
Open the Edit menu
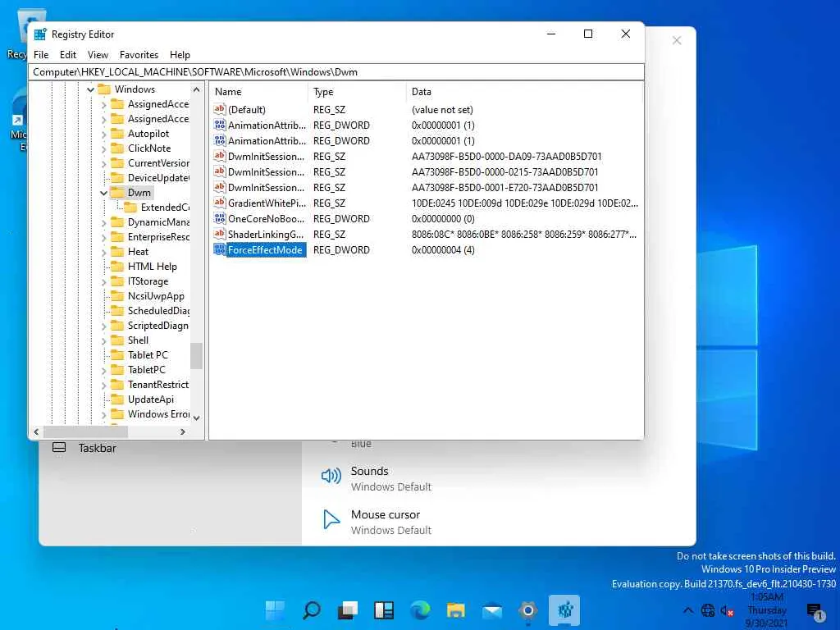[x=68, y=55]
